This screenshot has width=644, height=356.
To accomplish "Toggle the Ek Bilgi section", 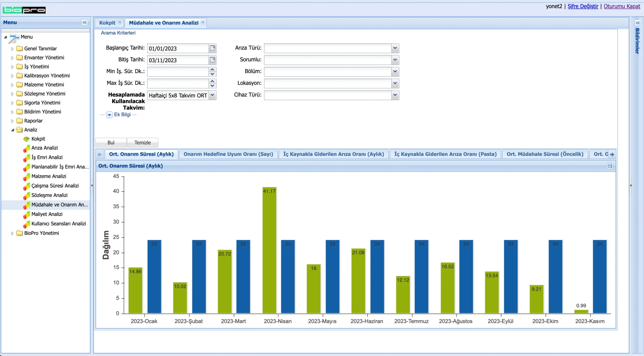I will pos(109,115).
